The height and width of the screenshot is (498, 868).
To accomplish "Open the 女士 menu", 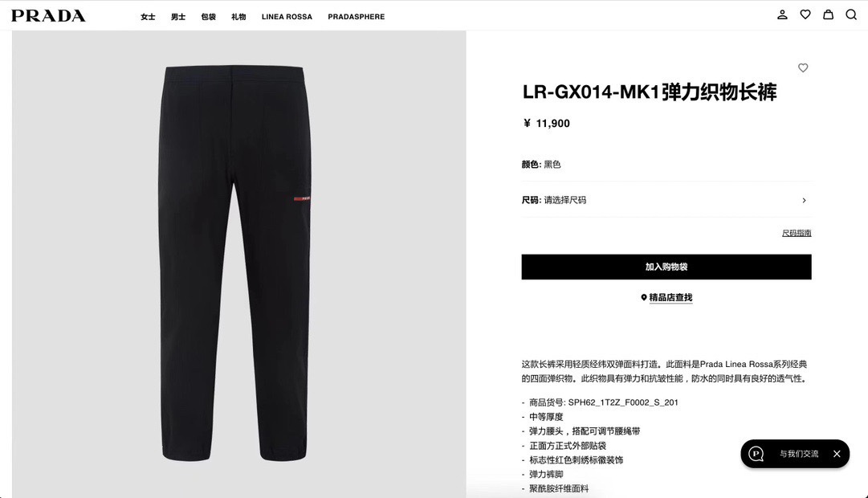I will [x=148, y=17].
